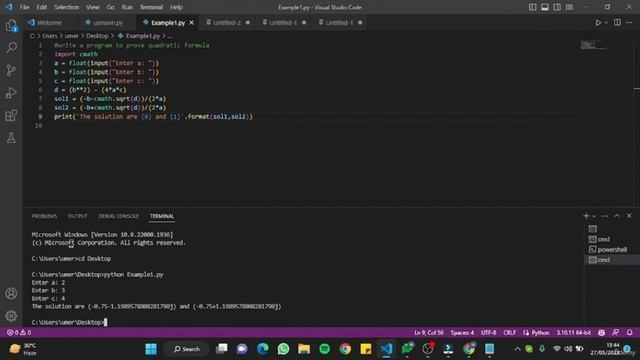Open WhatsApp from the taskbar
640x360 pixels.
[x=283, y=349]
